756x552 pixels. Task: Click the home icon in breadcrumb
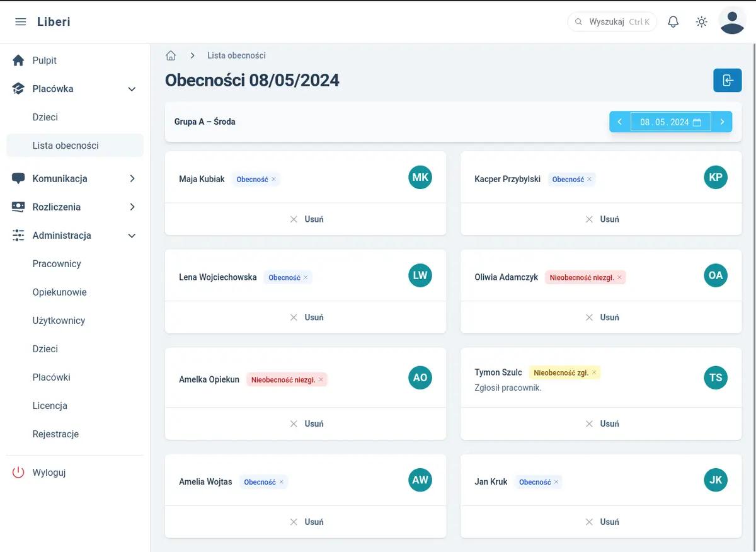171,55
